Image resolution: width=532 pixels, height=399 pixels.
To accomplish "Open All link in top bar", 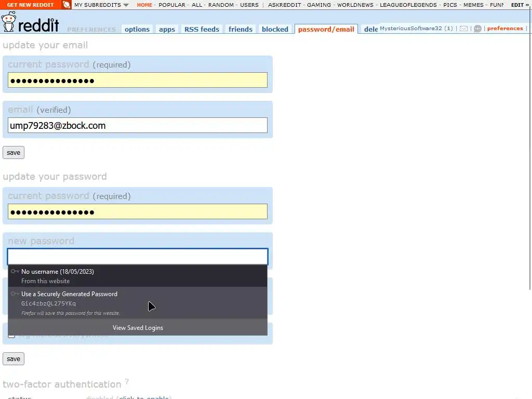I will tap(197, 5).
